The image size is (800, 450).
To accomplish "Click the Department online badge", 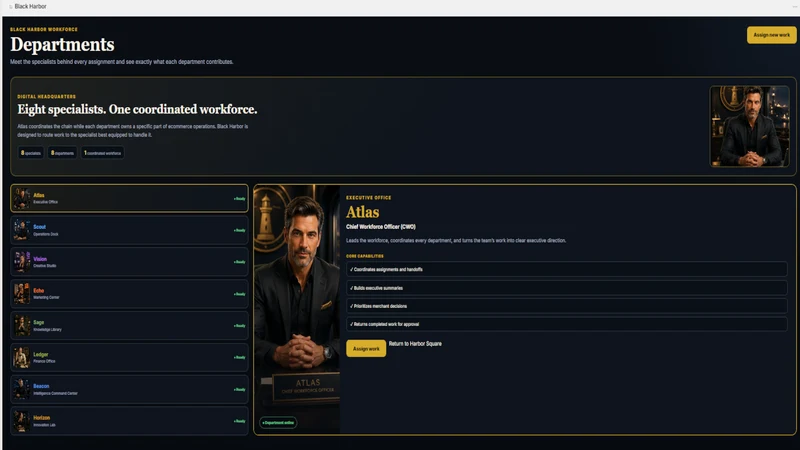I will 278,422.
